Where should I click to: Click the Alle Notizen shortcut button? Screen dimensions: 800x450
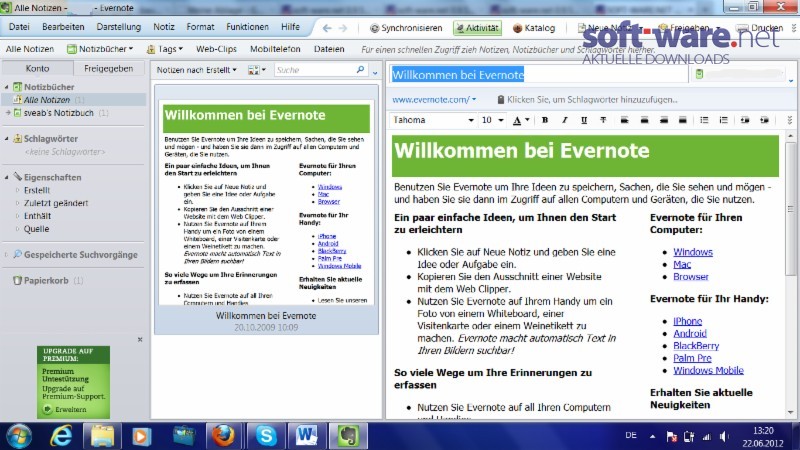(30, 49)
